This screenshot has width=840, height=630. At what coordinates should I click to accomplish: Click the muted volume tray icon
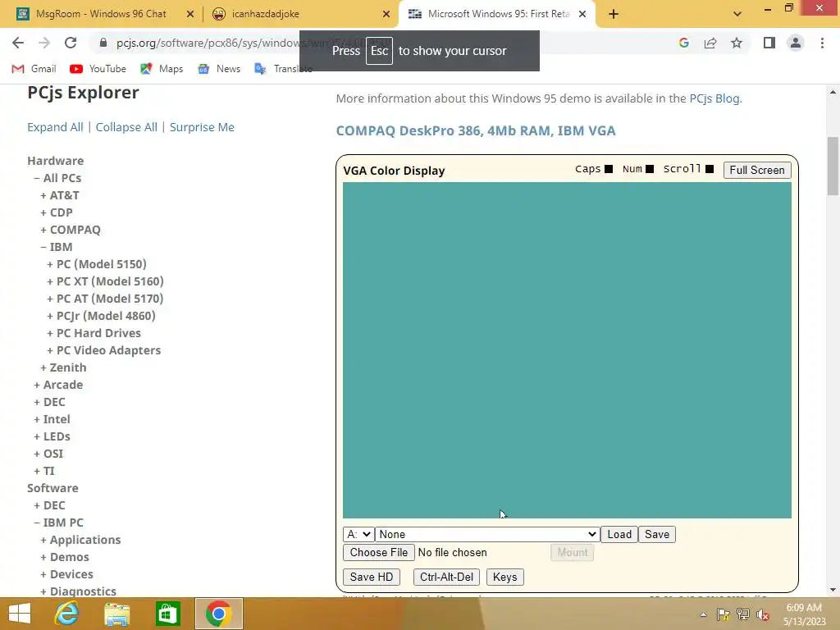[x=763, y=614]
